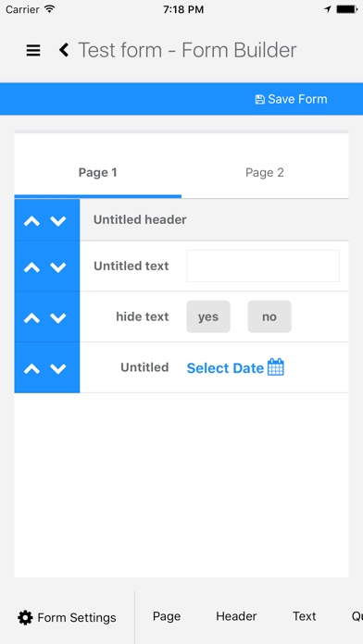Move Untitled text row up
The height and width of the screenshot is (644, 363).
pos(32,267)
